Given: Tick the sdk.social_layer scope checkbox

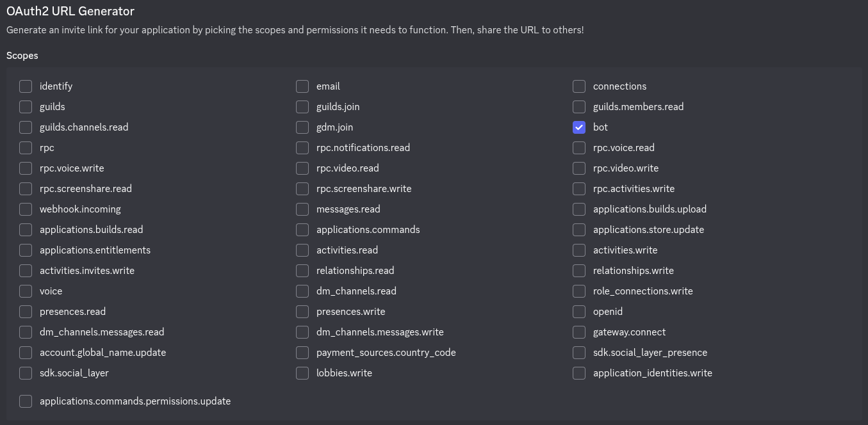Looking at the screenshot, I should tap(26, 373).
